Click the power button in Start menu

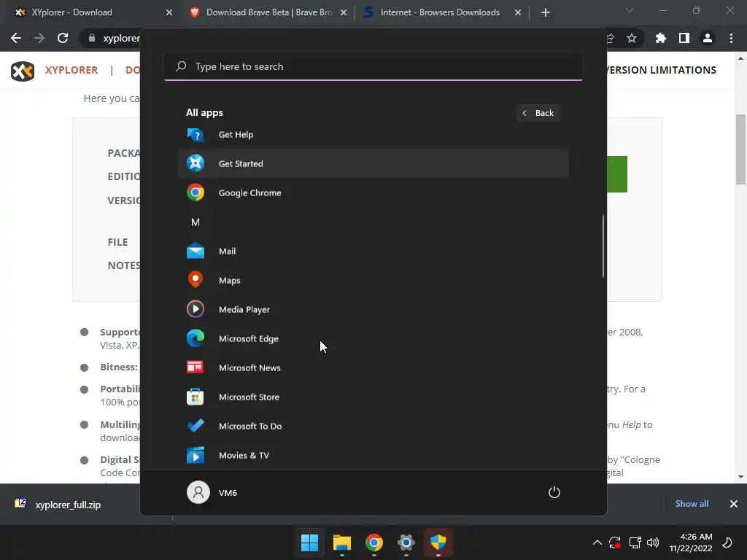(x=554, y=492)
